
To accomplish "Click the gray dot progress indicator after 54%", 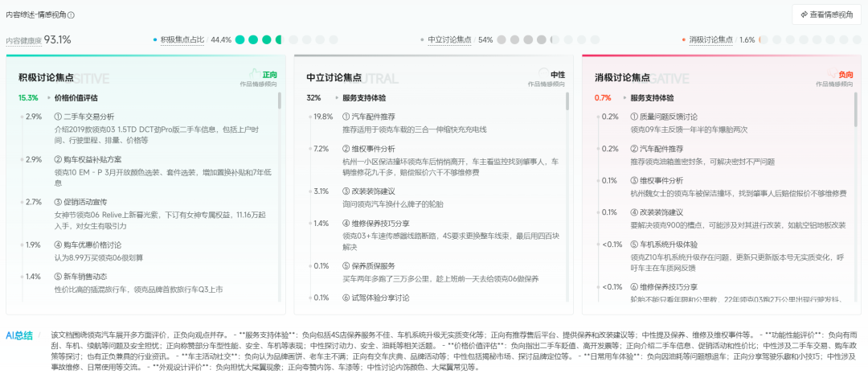I will (x=547, y=40).
